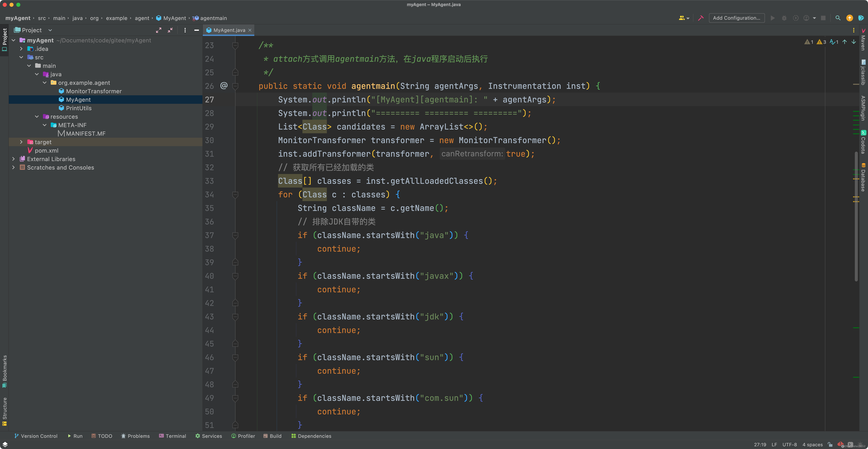Open the Terminal tool window
Viewport: 868px width, 449px height.
(x=173, y=436)
